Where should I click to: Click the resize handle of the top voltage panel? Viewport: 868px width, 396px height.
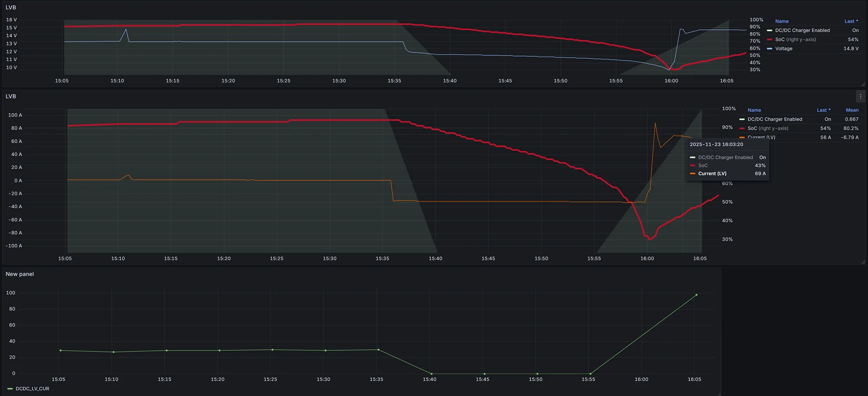(863, 84)
